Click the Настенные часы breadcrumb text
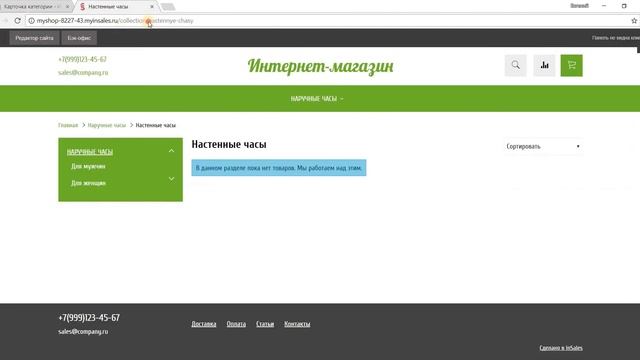The height and width of the screenshot is (360, 640). coord(156,125)
